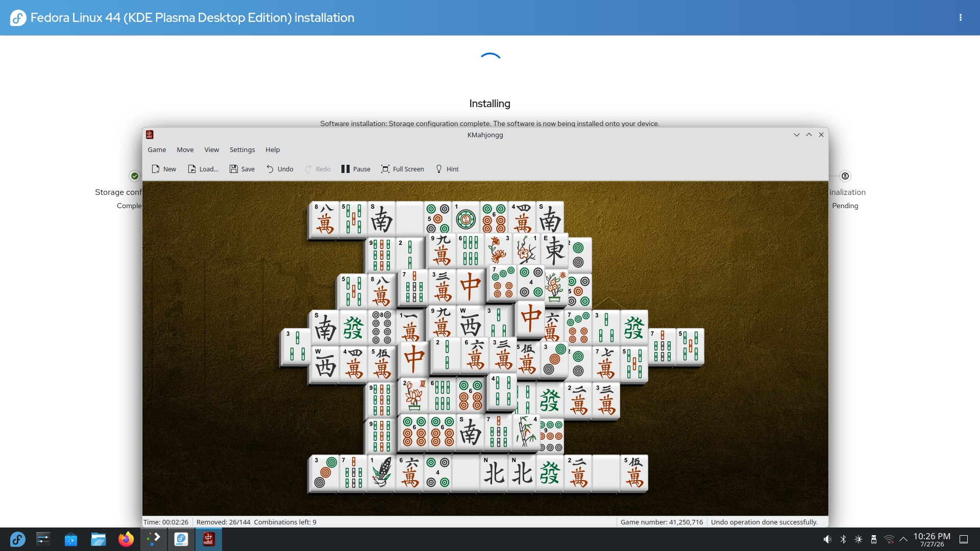Screen dimensions: 980x551
Task: Open the installer's three-dot options menu
Action: (x=961, y=17)
